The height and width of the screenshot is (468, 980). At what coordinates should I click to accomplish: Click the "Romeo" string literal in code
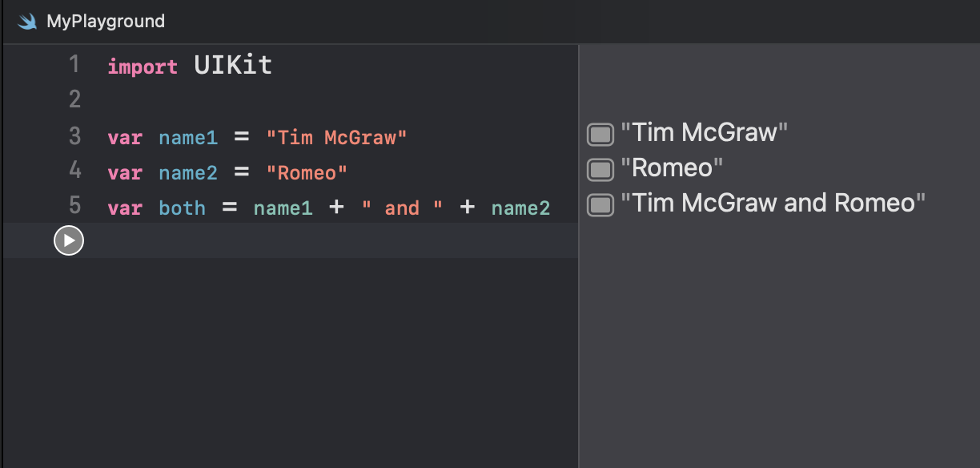click(x=307, y=173)
